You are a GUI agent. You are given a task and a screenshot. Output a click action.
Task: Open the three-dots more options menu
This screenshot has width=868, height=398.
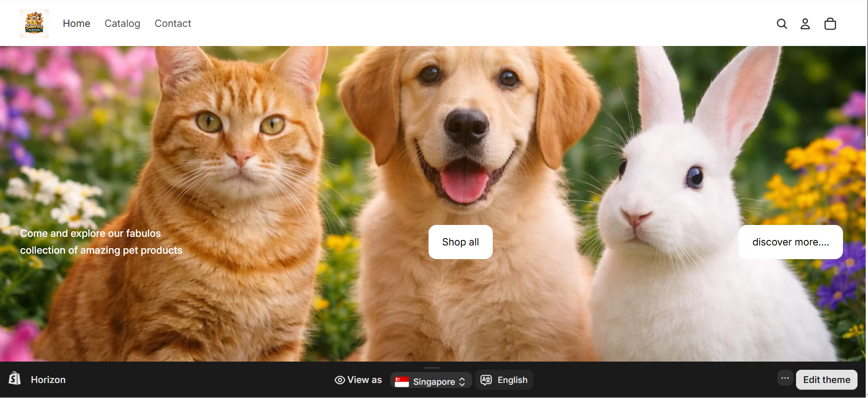pyautogui.click(x=785, y=378)
